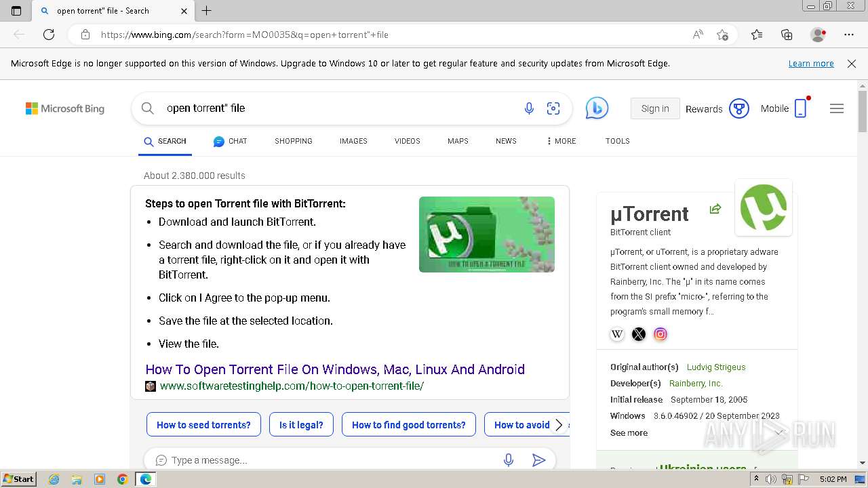868x488 pixels.
Task: Open How To Open Torrent File link
Action: point(335,369)
